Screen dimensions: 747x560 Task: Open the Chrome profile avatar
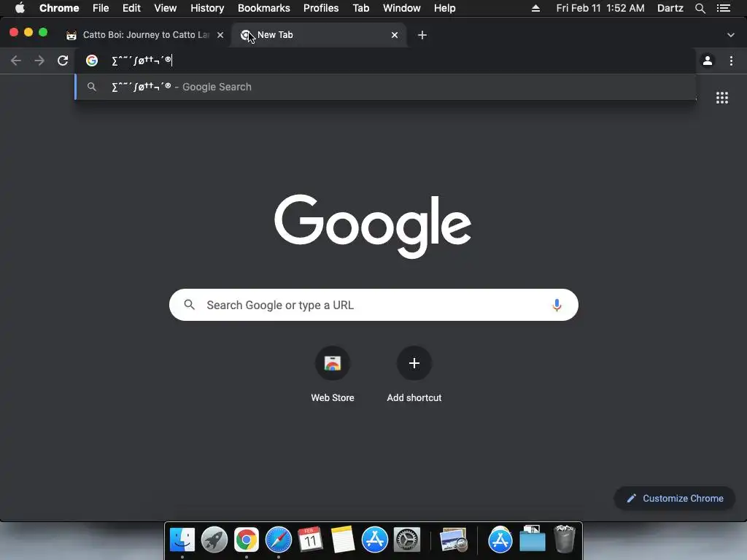click(x=708, y=61)
